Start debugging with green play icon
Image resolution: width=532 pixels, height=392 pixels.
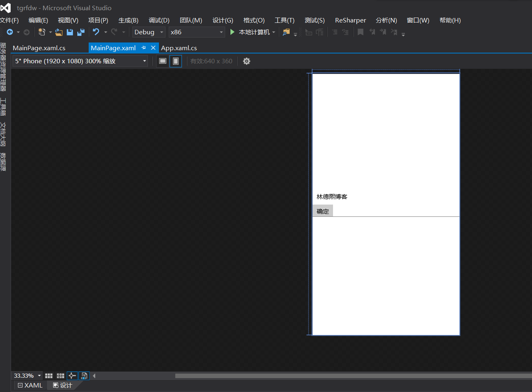[232, 32]
